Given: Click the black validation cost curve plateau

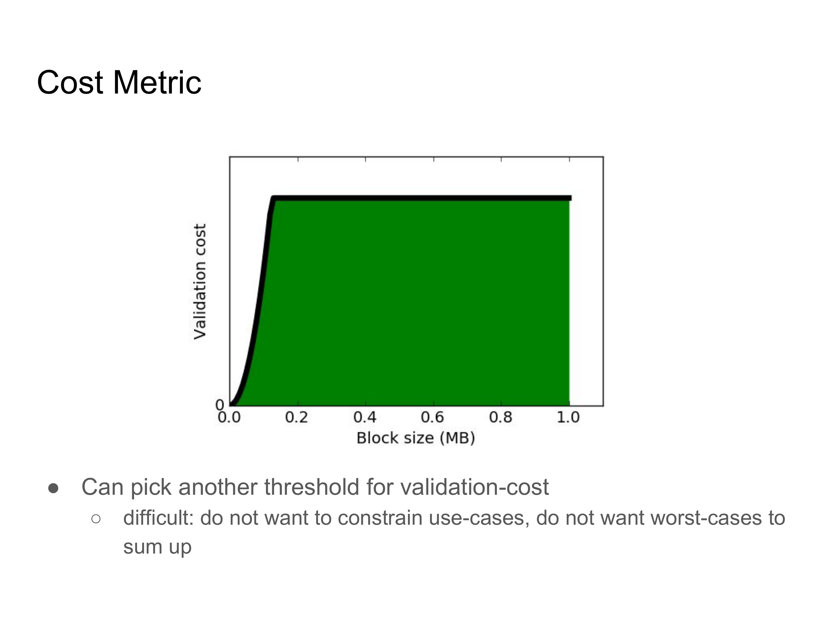Looking at the screenshot, I should (x=421, y=198).
